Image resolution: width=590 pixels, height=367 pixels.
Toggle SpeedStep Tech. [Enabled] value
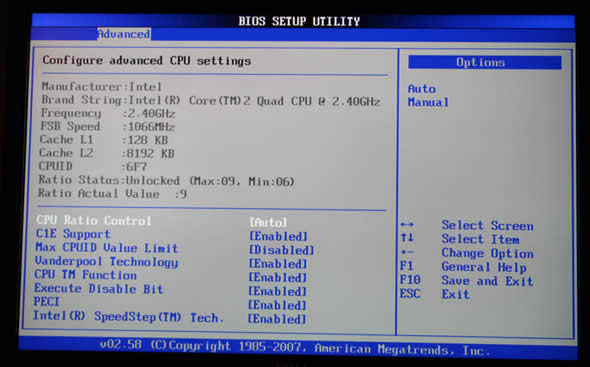click(x=277, y=319)
